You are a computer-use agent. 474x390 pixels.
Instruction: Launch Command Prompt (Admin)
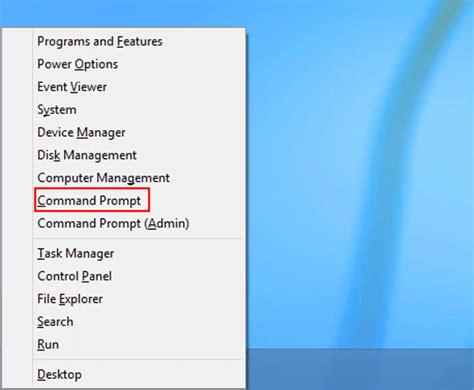pos(113,224)
